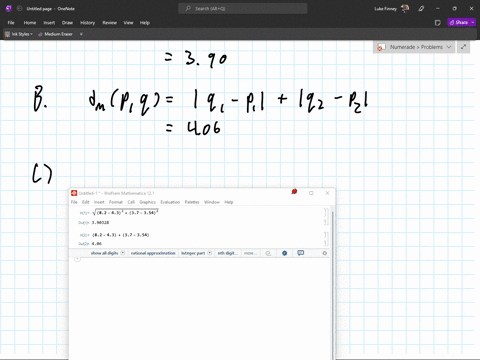
Task: Open the History tab in OneNote
Action: 87,23
